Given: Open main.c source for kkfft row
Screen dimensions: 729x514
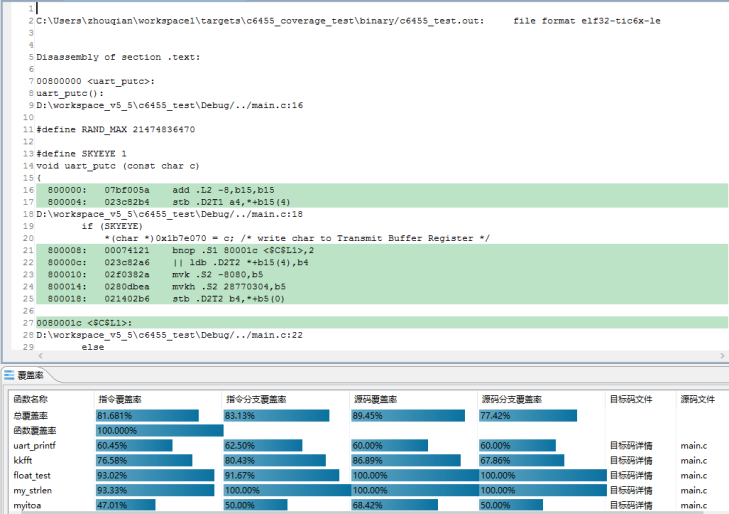Looking at the screenshot, I should click(694, 461).
